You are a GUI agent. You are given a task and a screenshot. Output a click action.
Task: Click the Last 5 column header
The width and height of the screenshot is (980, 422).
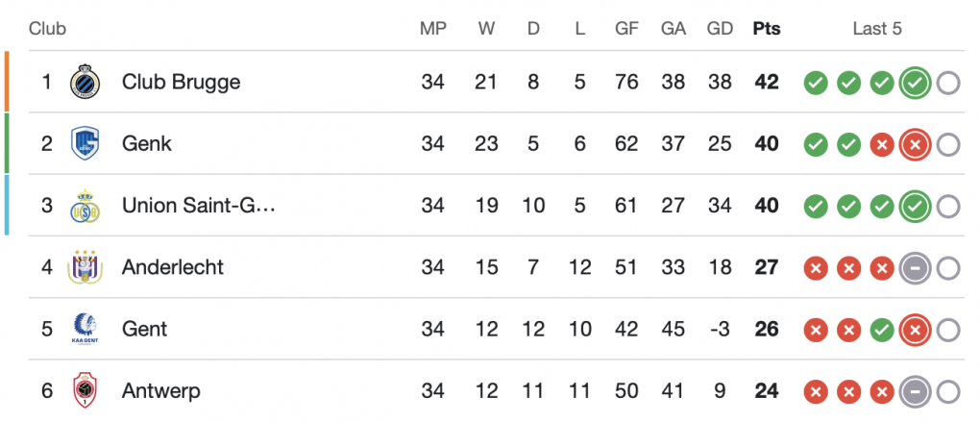pos(877,29)
